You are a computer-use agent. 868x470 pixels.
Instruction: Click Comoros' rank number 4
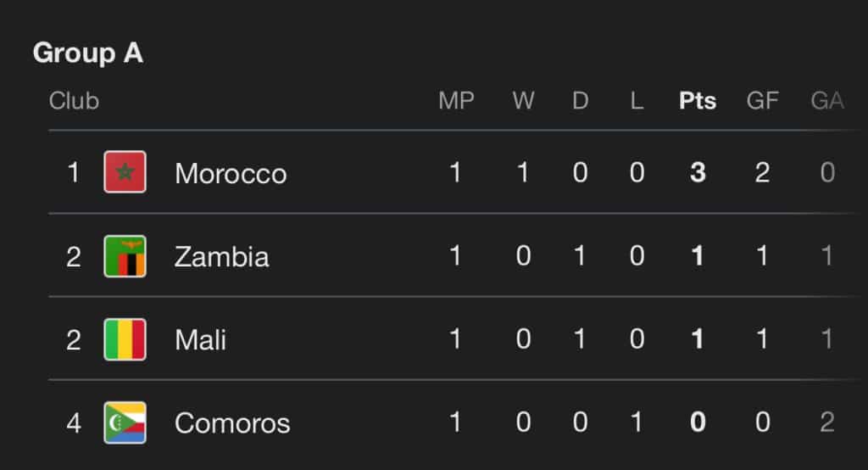pos(74,423)
